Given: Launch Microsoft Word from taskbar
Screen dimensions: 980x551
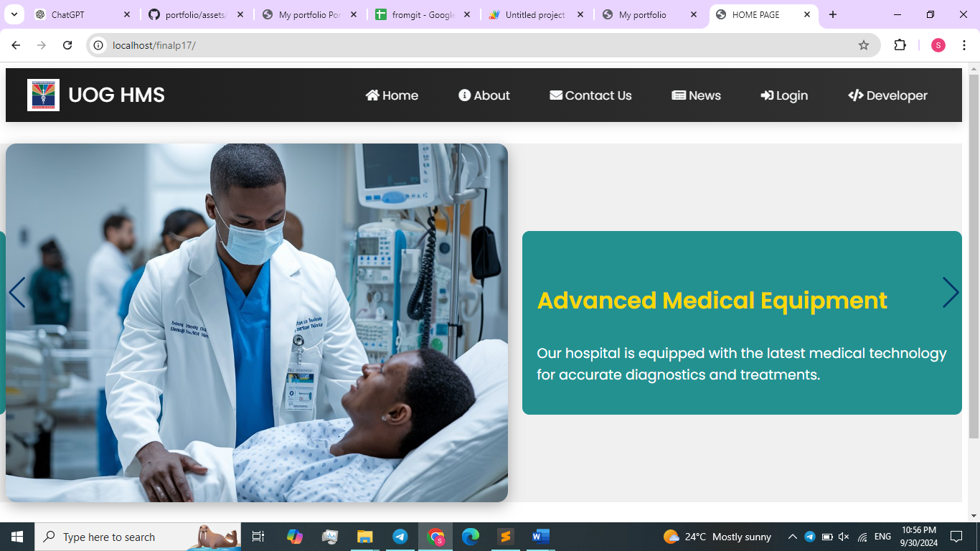Looking at the screenshot, I should point(540,537).
